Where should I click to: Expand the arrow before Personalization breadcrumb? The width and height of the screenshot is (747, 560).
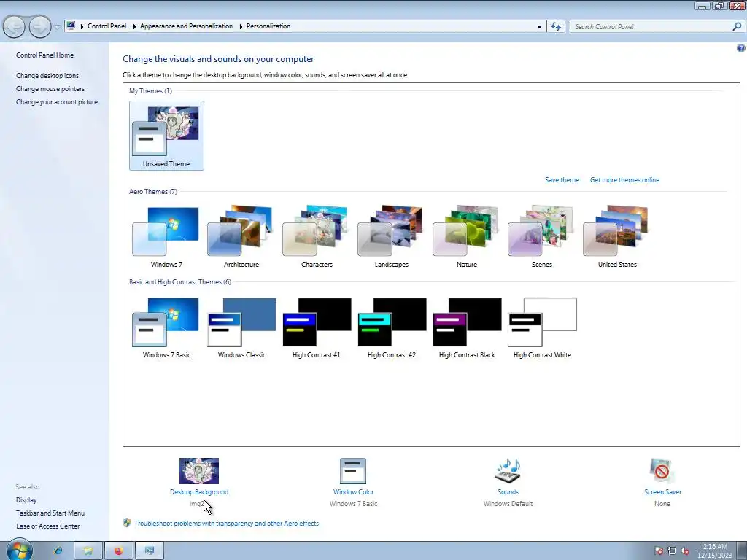(x=240, y=27)
